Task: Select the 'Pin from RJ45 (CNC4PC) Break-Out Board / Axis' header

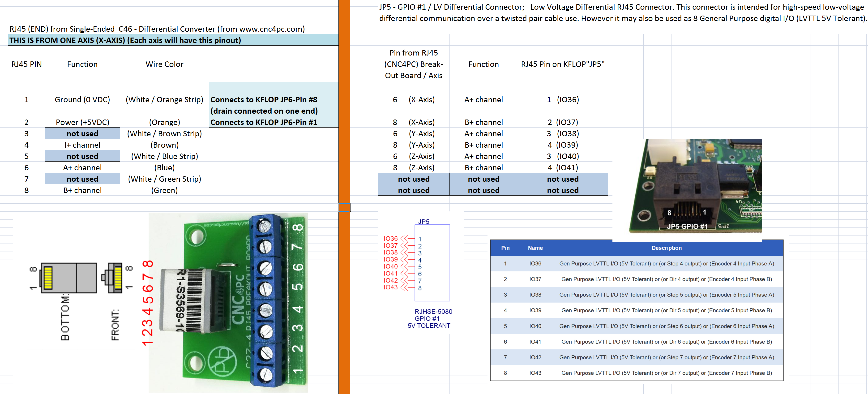Action: point(413,64)
